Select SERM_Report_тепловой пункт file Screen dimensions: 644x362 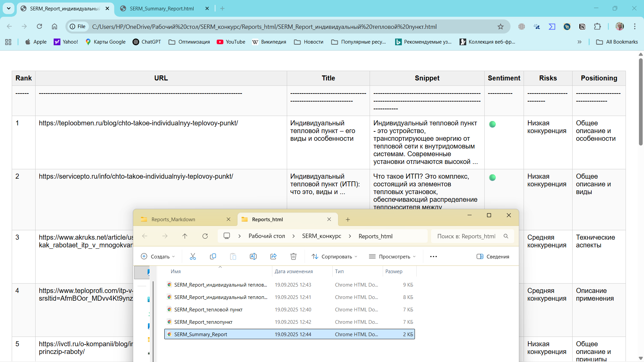289,309
